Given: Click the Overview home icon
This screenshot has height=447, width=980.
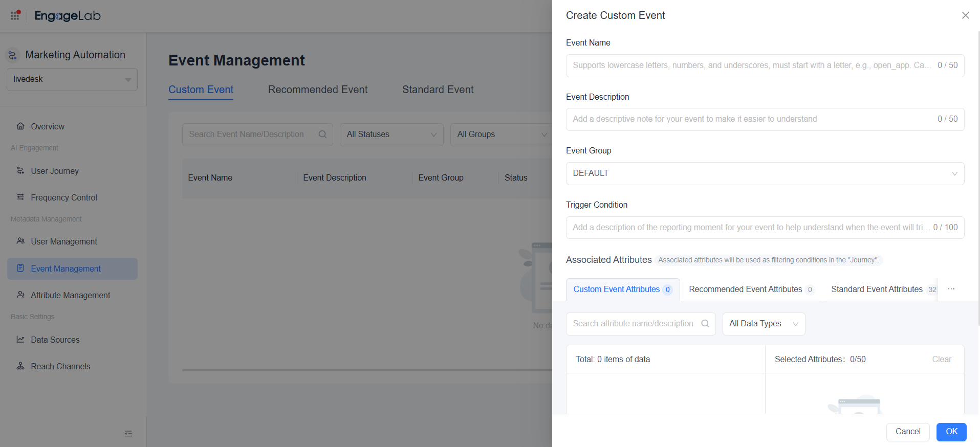Looking at the screenshot, I should coord(20,126).
